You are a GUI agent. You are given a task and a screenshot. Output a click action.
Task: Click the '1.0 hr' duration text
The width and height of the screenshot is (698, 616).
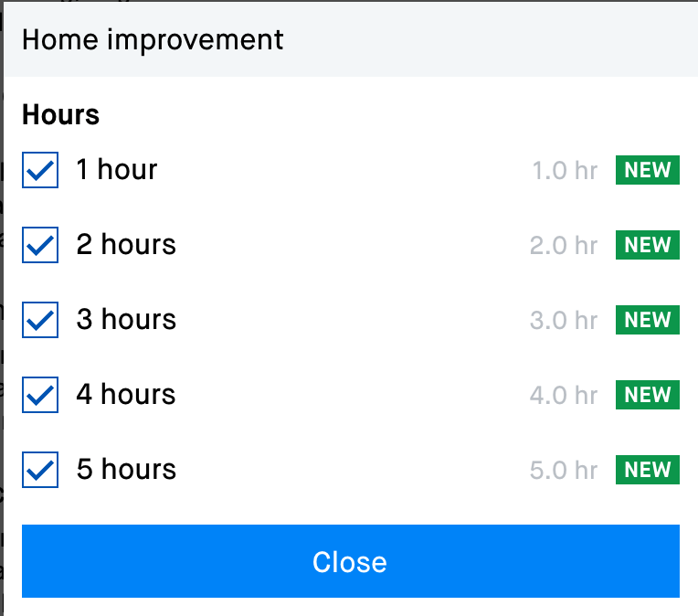(565, 171)
